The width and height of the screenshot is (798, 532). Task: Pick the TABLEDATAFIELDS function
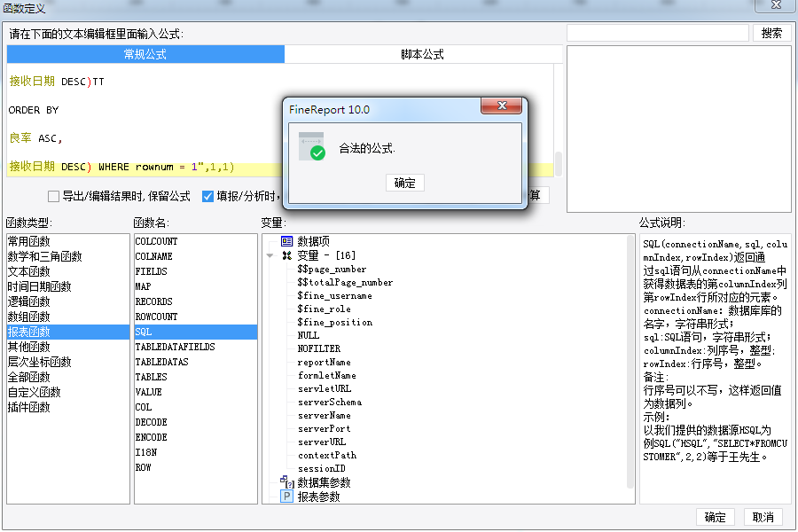click(x=195, y=347)
